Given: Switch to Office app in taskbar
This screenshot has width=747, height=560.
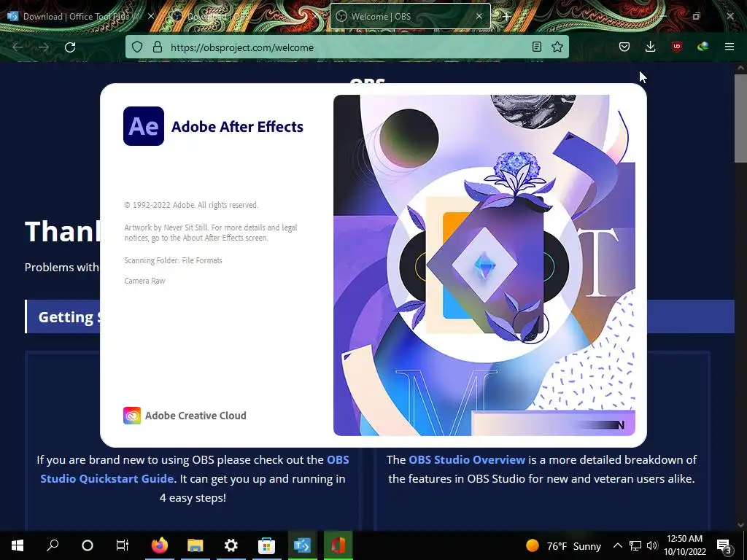Looking at the screenshot, I should (x=338, y=545).
